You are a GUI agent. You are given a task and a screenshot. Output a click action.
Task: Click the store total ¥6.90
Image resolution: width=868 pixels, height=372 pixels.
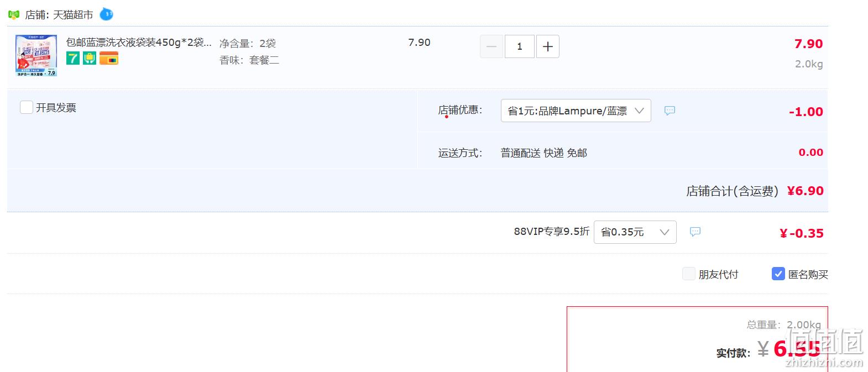pos(806,191)
